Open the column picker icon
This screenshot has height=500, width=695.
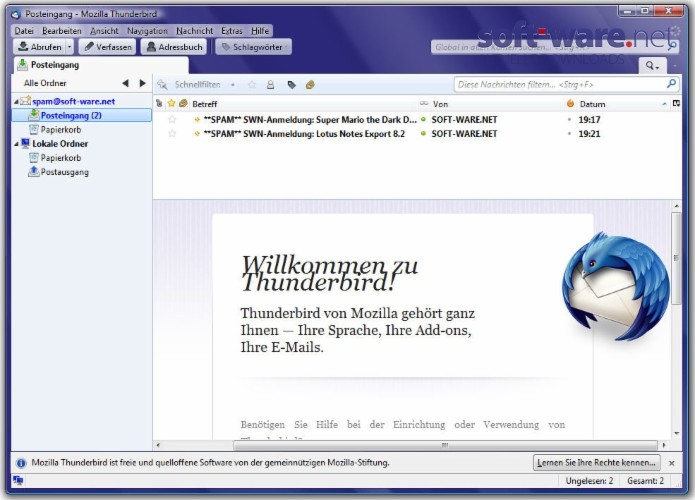676,104
